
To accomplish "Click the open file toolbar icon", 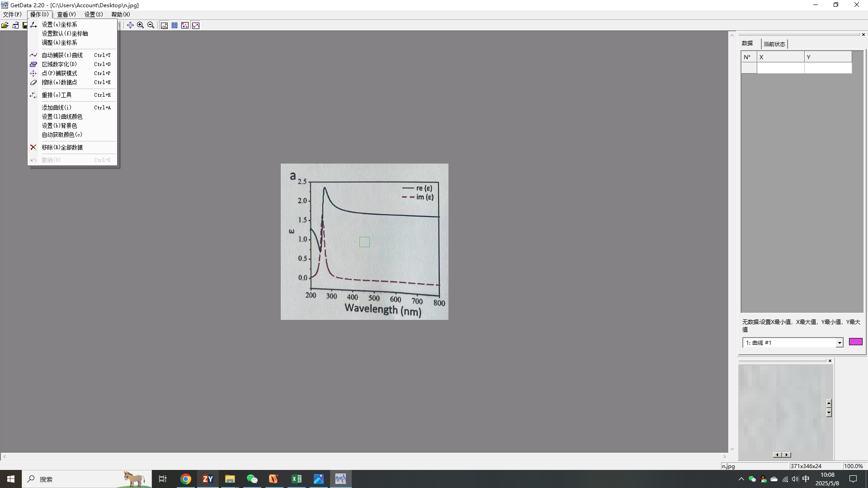I will click(5, 25).
